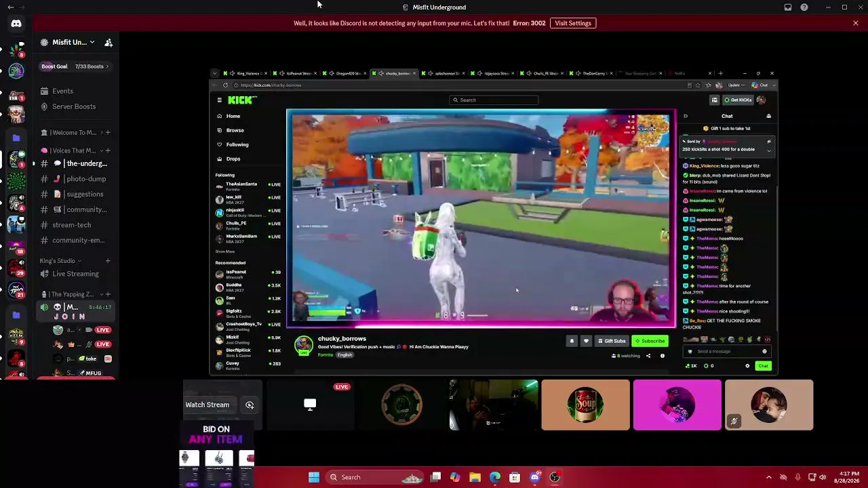Open the Windows Start menu
This screenshot has height=488, width=868.
tap(314, 477)
